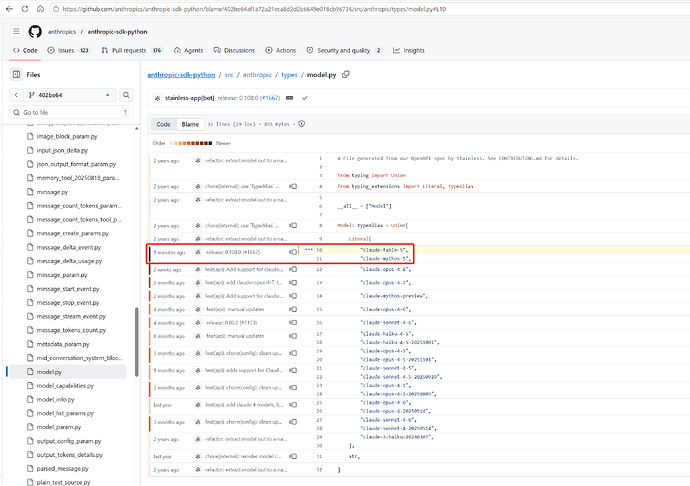Navigate to src breadcrumb folder

pos(229,75)
